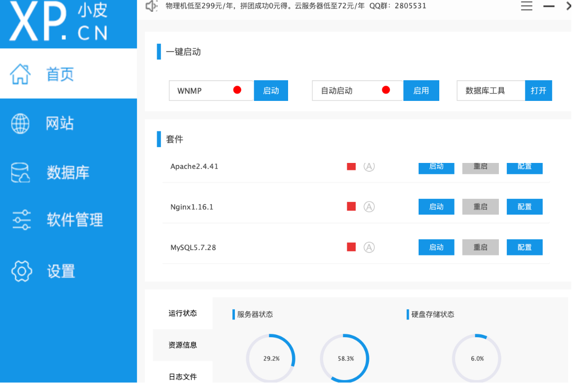Open the website globe icon
The width and height of the screenshot is (588, 383).
21,123
